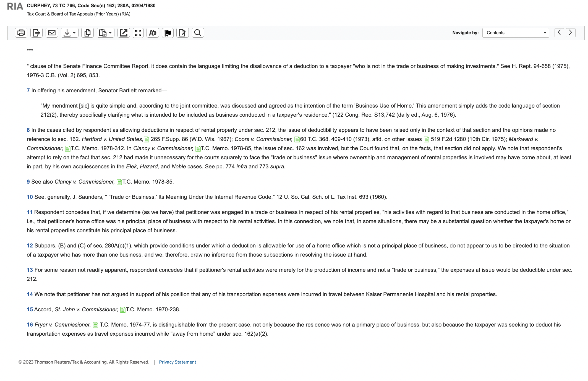588x381 pixels.
Task: Toggle full screen view icon
Action: [x=138, y=33]
